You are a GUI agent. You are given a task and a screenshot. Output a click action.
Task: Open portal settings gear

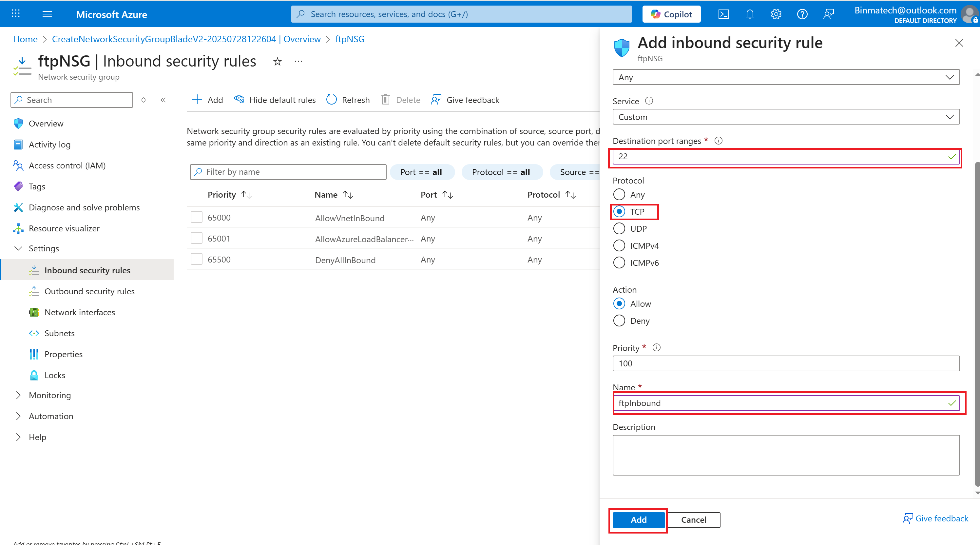(776, 14)
